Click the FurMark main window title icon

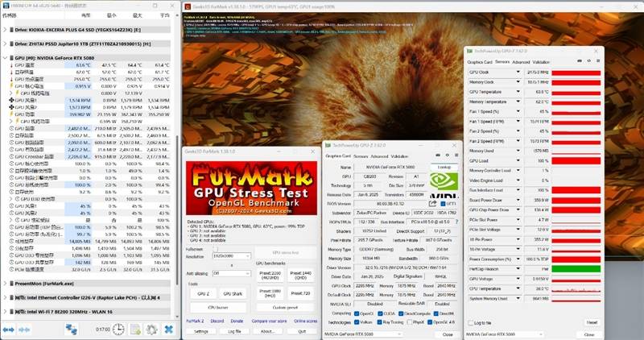point(188,6)
